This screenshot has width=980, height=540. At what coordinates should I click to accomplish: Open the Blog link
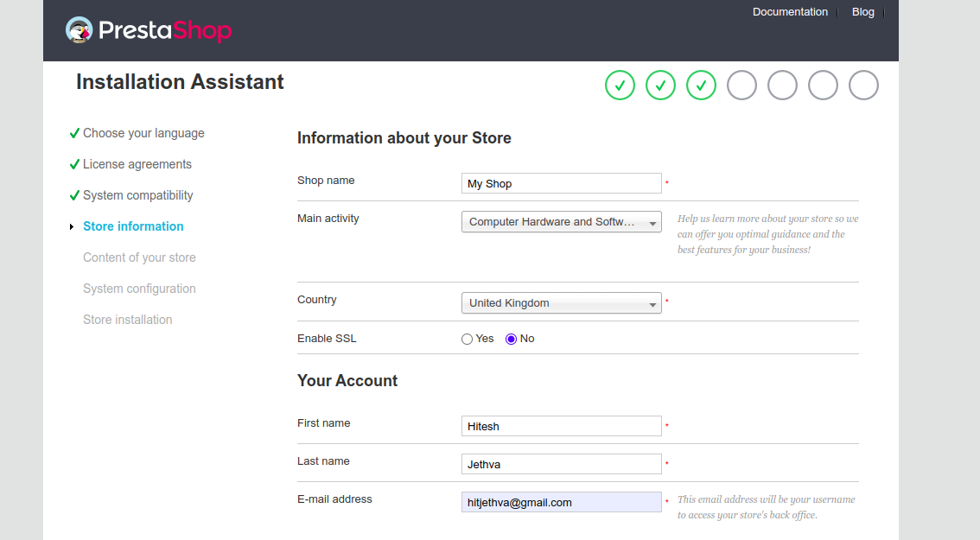point(862,12)
